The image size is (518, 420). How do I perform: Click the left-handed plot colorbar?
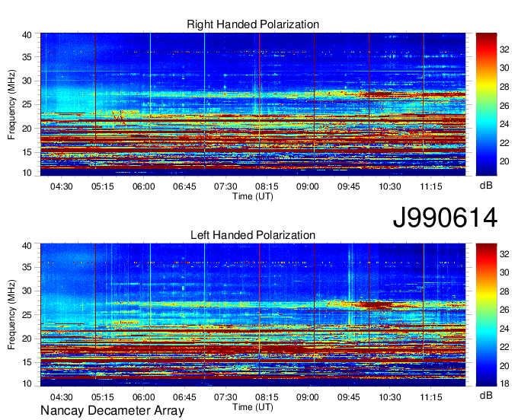coord(486,315)
